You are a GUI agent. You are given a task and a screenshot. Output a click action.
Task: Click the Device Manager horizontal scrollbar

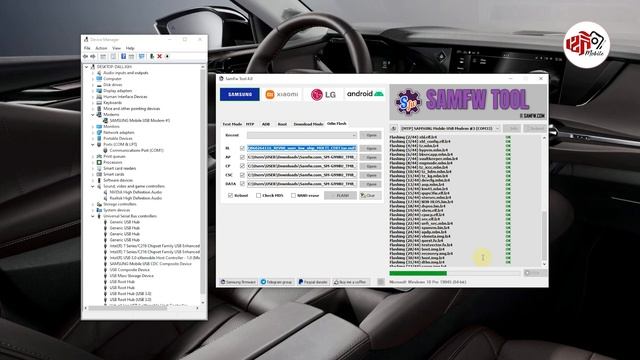[x=142, y=308]
